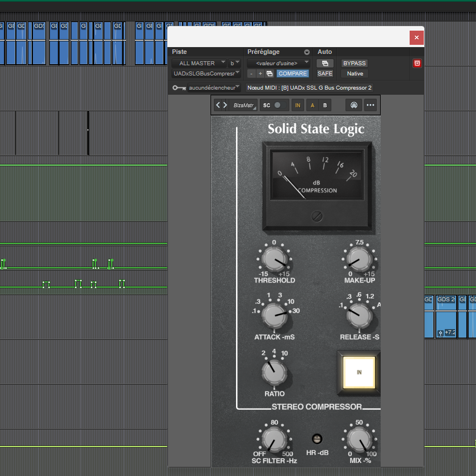Viewport: 476px width, 476px height.
Task: Click the Nœud MIDI UADx SSL text
Action: [309, 88]
